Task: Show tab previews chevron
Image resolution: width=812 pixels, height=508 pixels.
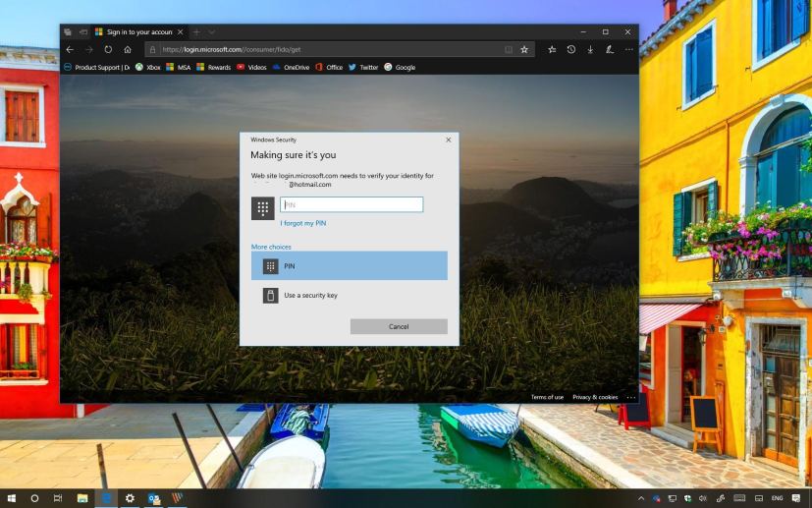Action: click(x=212, y=32)
